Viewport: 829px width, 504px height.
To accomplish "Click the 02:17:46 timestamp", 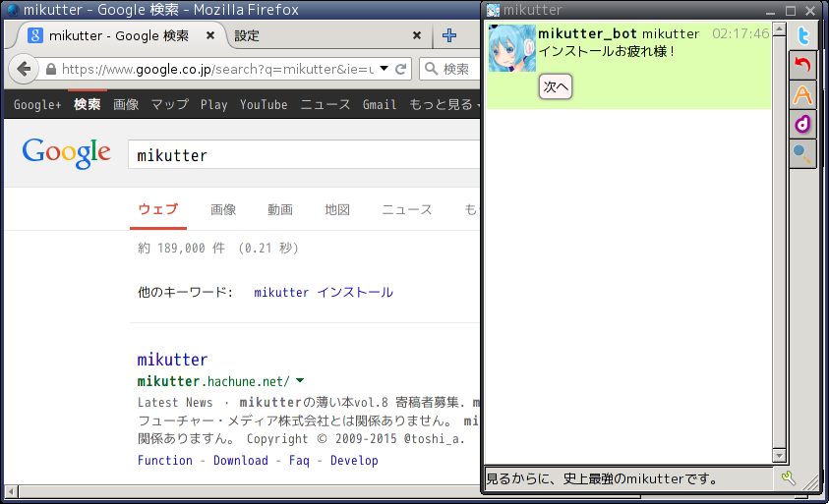I will click(x=740, y=33).
